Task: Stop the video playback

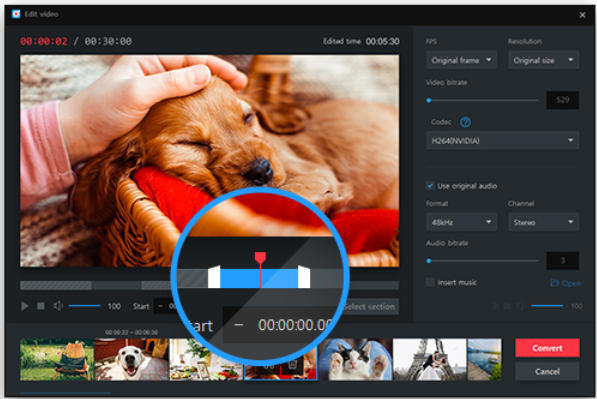Action: (41, 306)
